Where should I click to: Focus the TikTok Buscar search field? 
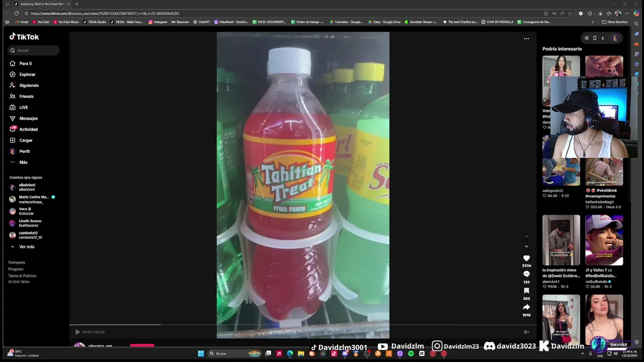point(33,50)
